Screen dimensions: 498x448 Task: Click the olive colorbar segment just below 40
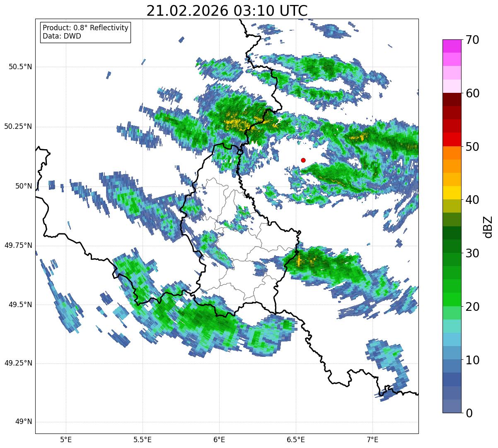click(452, 206)
